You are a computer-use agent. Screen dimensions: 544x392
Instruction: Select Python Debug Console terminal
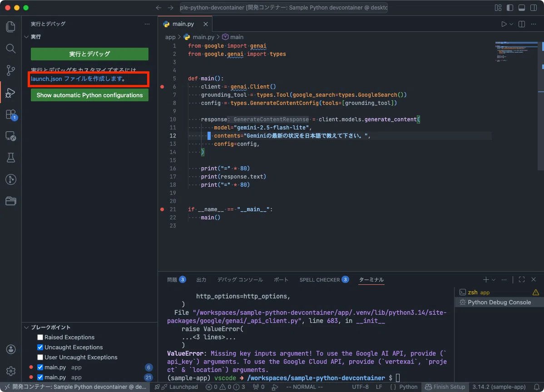(499, 303)
